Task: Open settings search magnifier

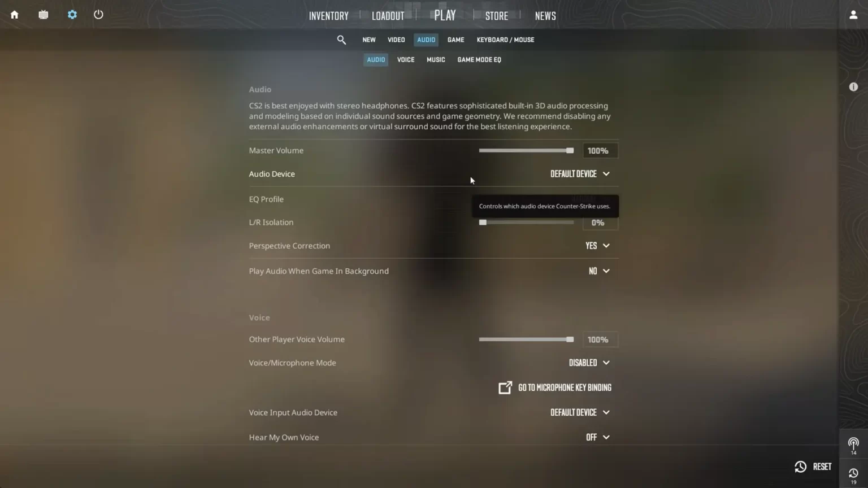Action: pos(341,40)
